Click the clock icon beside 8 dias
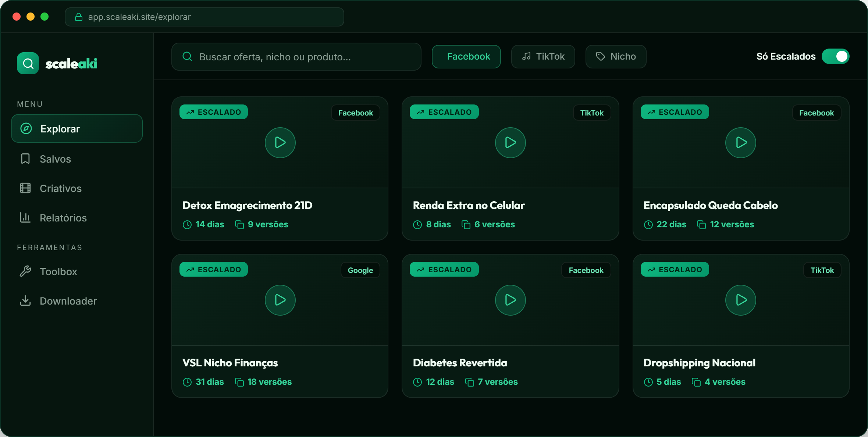 pos(417,224)
